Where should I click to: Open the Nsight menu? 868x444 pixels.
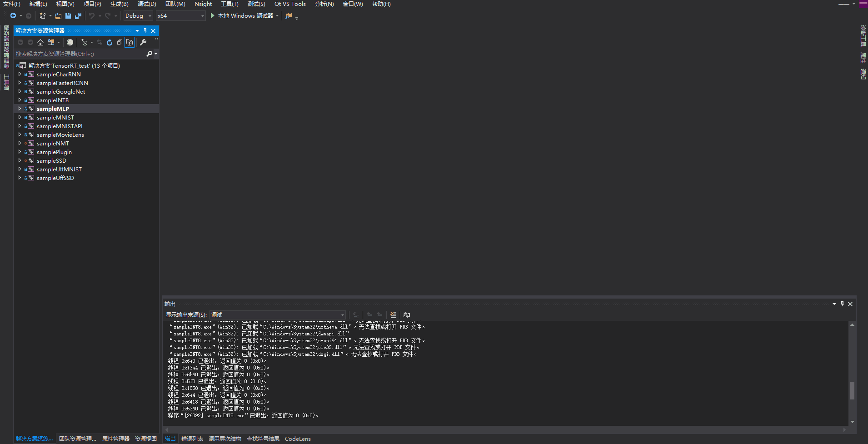click(x=203, y=4)
